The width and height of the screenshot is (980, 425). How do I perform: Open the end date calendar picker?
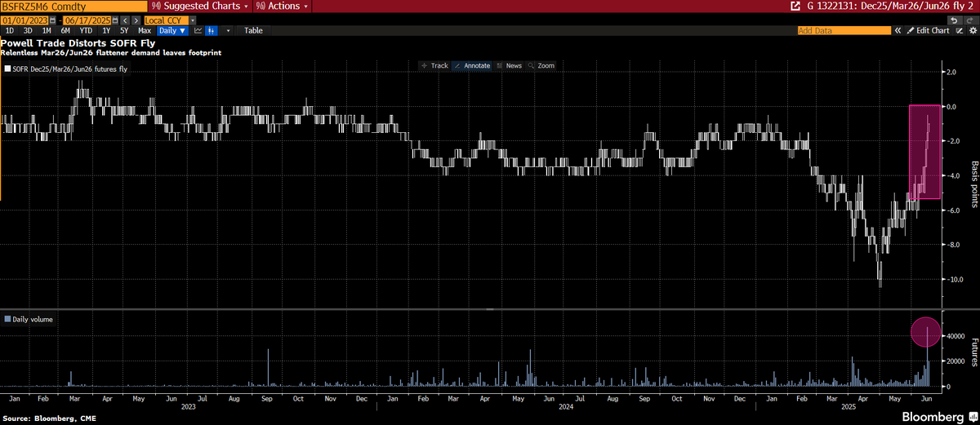click(115, 20)
